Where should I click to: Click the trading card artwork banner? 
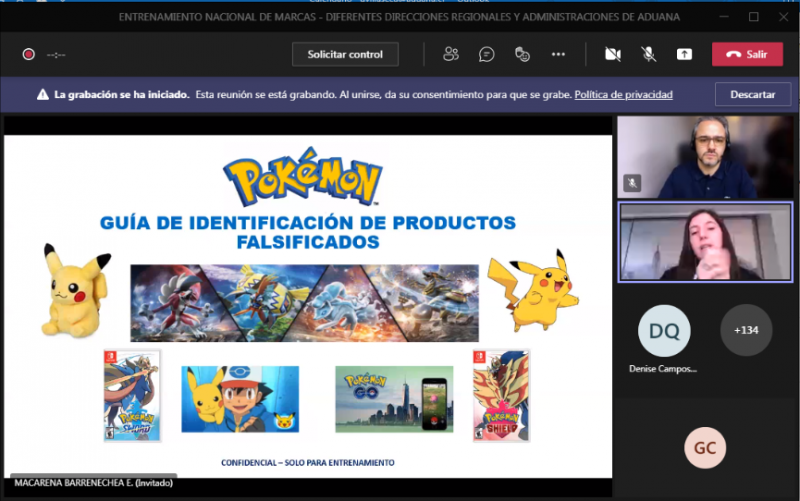click(305, 303)
